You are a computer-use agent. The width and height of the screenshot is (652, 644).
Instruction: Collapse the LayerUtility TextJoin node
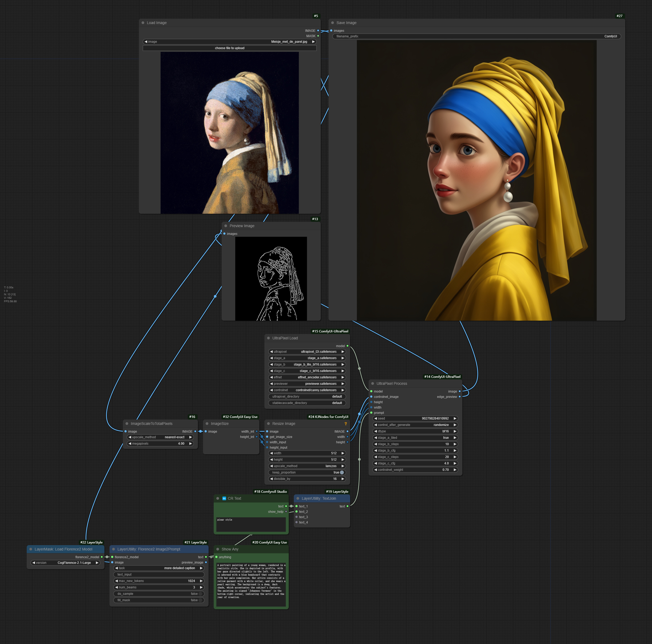298,498
